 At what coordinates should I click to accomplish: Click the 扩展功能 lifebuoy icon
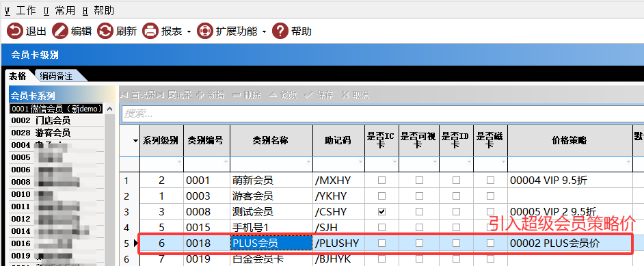point(204,31)
